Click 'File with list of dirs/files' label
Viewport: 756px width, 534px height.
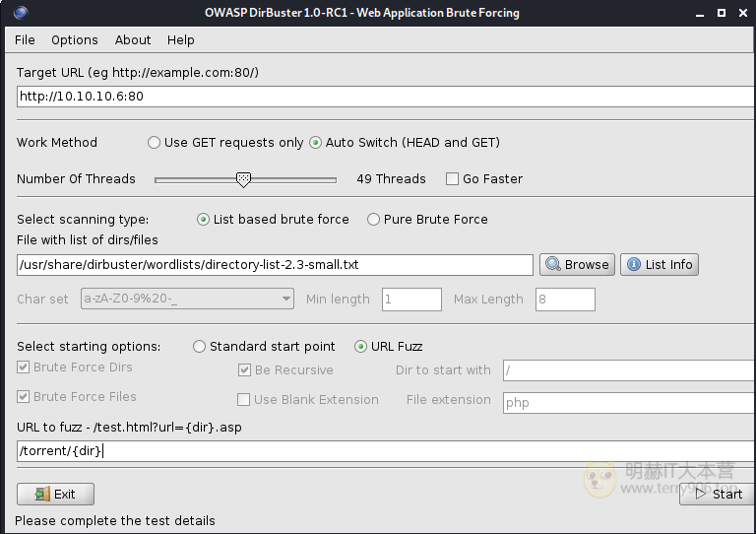88,240
